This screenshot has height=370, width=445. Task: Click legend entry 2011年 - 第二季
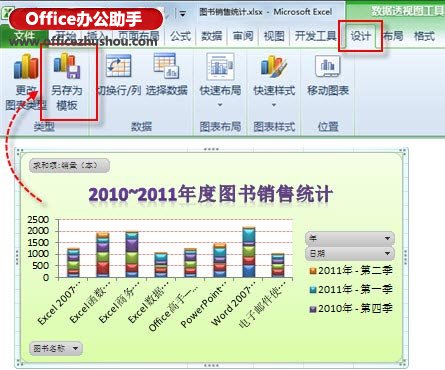click(x=351, y=270)
